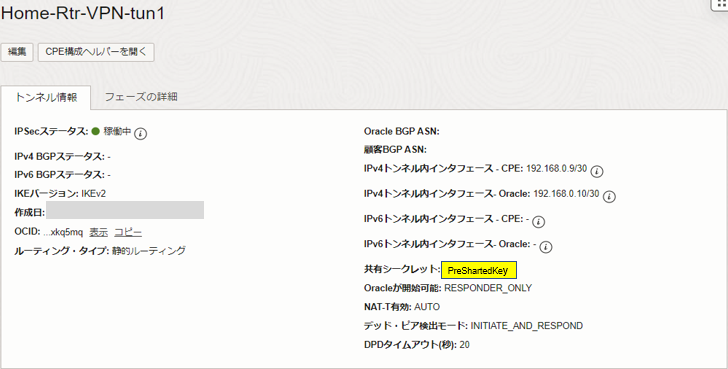Click the IPv4 BGPステータス label
This screenshot has height=369, width=728.
pos(59,157)
